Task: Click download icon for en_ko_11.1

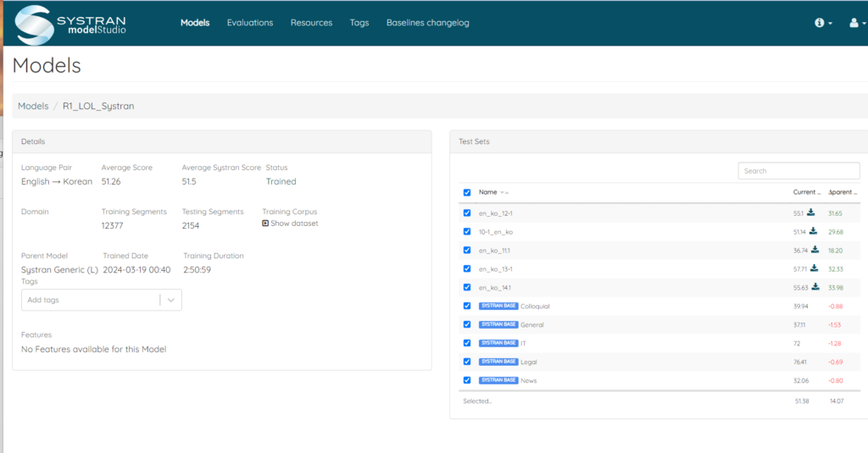Action: click(815, 250)
